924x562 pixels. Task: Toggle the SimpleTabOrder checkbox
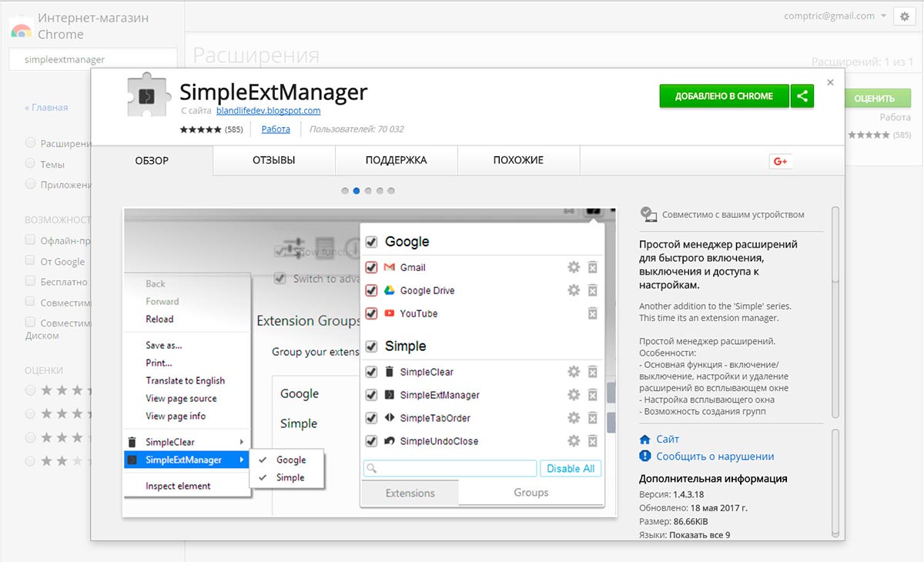371,418
